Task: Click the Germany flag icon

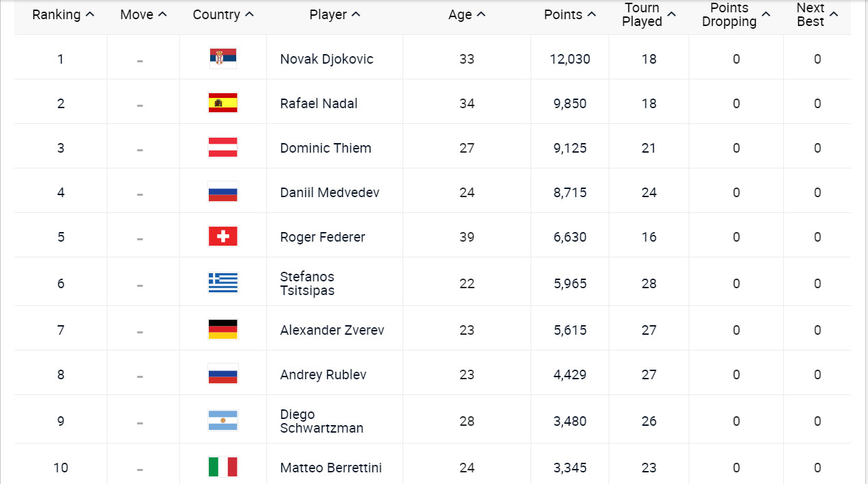Action: click(x=222, y=330)
